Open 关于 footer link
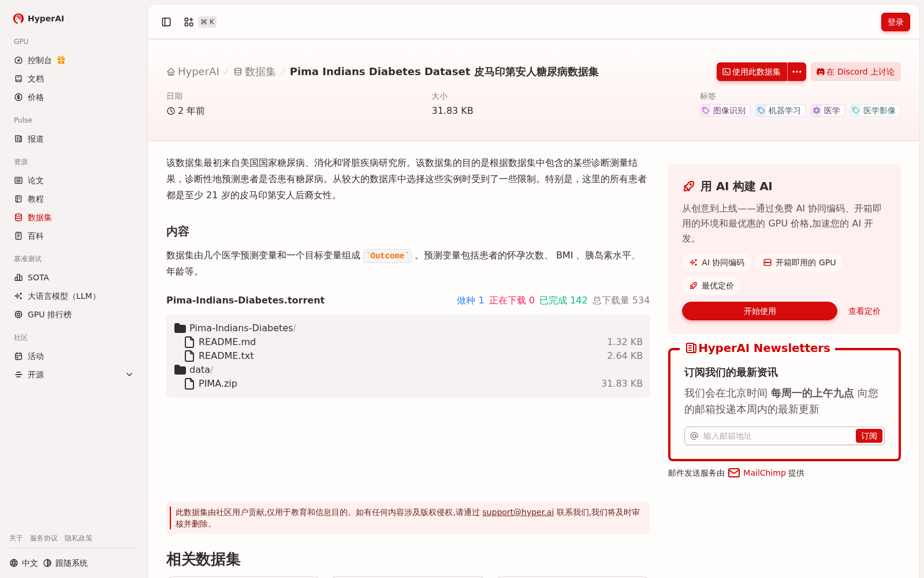This screenshot has width=924, height=578. tap(16, 538)
